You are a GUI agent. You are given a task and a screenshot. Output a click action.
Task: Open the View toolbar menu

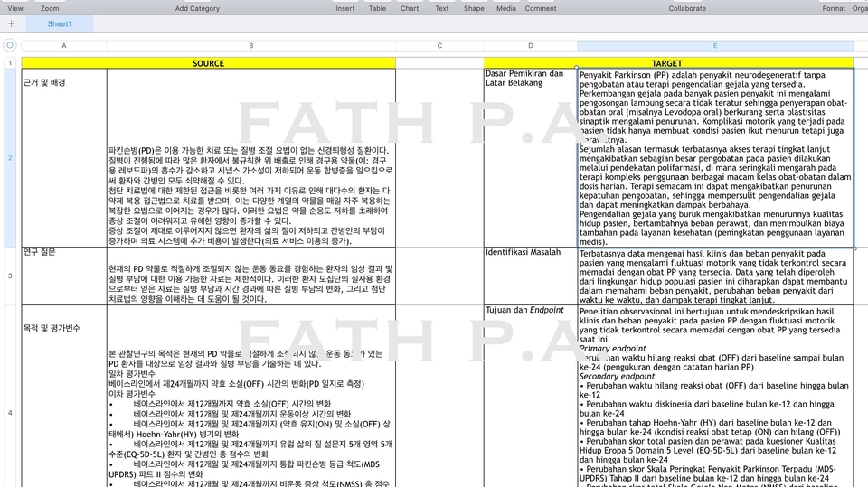[x=15, y=8]
